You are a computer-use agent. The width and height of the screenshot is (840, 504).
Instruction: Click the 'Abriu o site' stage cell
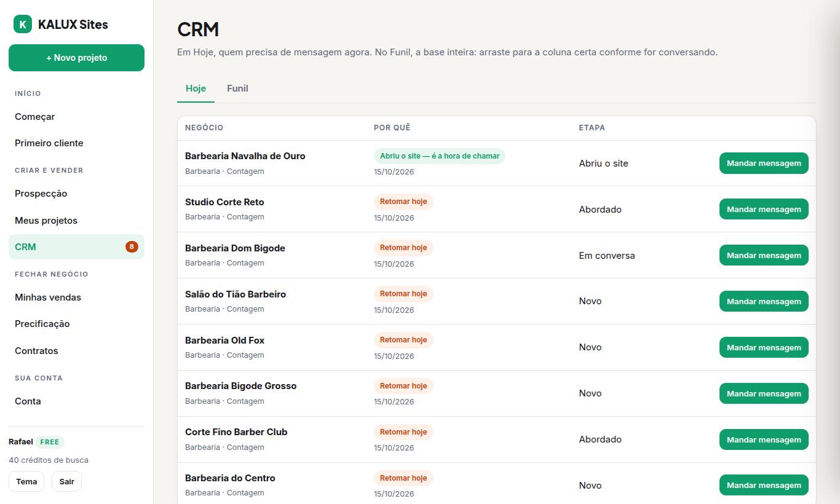click(604, 163)
